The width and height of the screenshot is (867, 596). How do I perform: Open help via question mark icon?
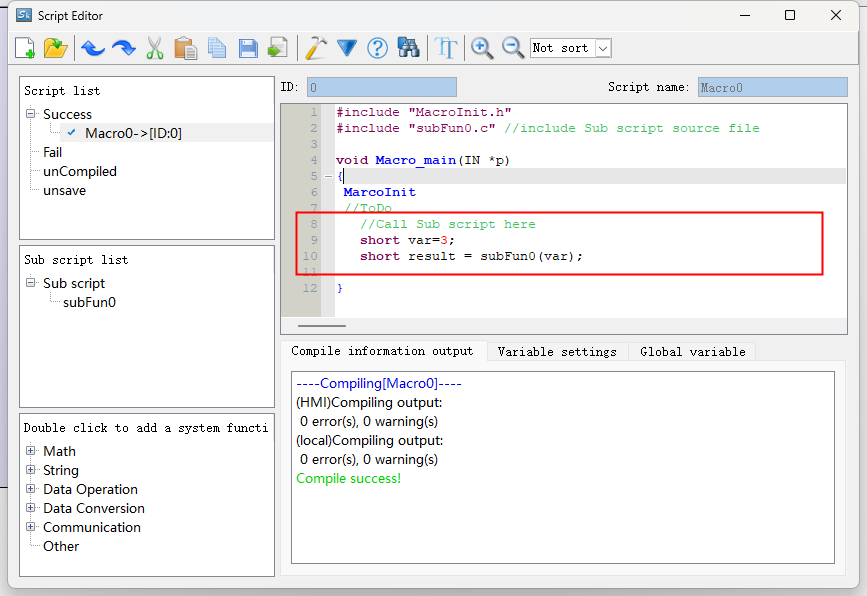(x=377, y=48)
